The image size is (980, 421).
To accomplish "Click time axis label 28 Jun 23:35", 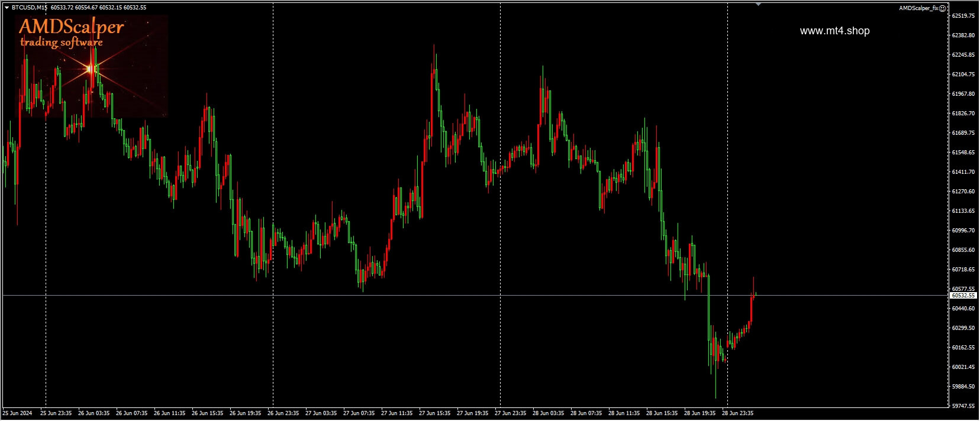I will (x=737, y=413).
